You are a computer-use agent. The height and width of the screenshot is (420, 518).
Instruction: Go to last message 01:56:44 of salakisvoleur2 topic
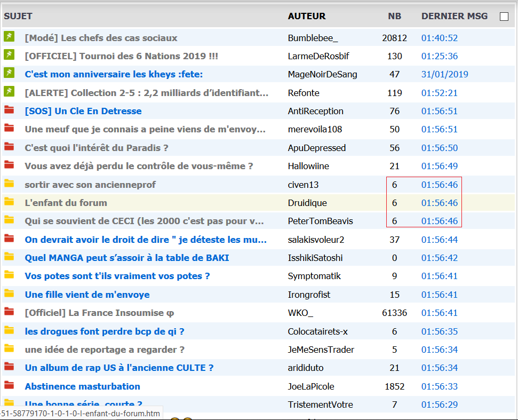439,240
